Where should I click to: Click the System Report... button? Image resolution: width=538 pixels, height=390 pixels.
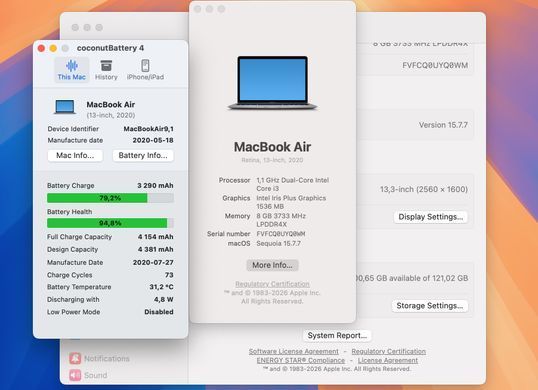tap(337, 335)
